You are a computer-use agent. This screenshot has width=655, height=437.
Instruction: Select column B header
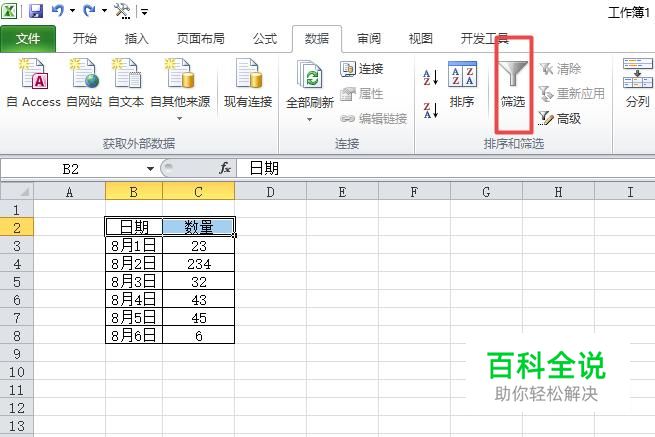(134, 192)
